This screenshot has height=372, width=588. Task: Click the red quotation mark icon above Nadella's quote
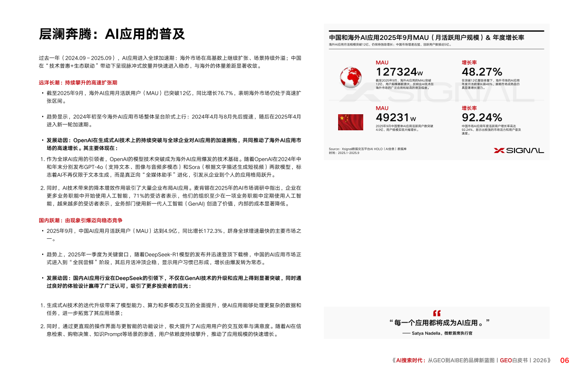[x=436, y=313]
